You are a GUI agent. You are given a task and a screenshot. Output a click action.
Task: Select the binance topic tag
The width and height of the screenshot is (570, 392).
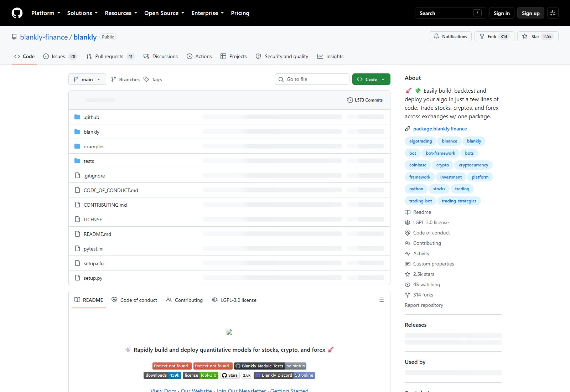click(449, 141)
